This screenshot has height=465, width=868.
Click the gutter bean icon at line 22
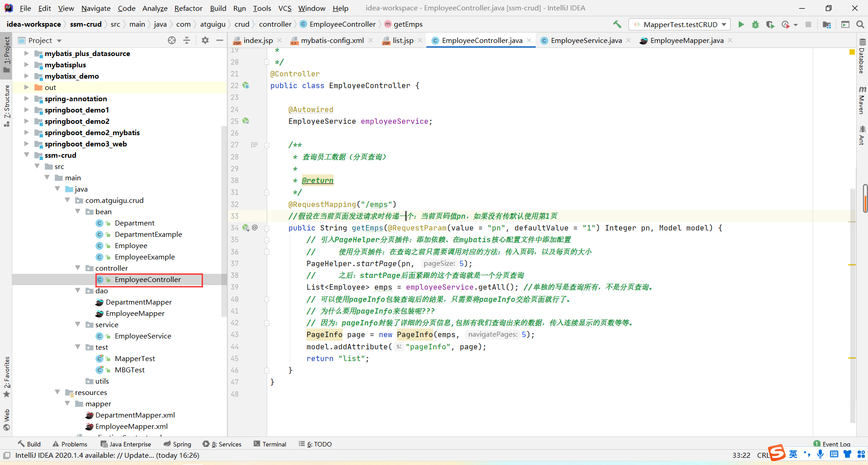(246, 85)
